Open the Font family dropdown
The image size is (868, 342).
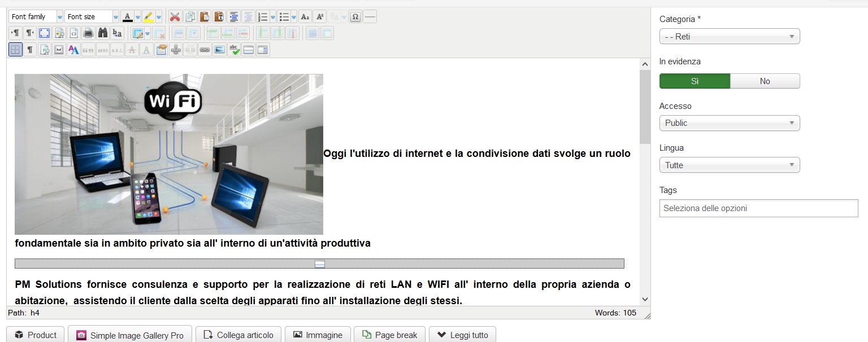coord(36,17)
